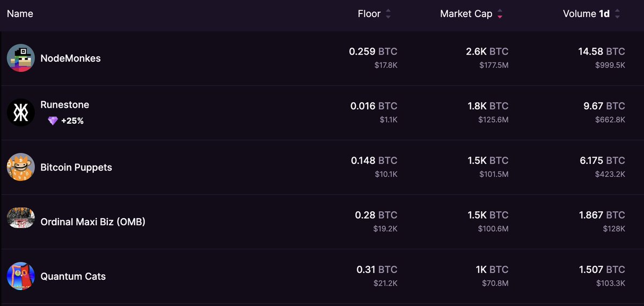Image resolution: width=644 pixels, height=306 pixels.
Task: Change the Volume 1d header period
Action: [x=604, y=14]
